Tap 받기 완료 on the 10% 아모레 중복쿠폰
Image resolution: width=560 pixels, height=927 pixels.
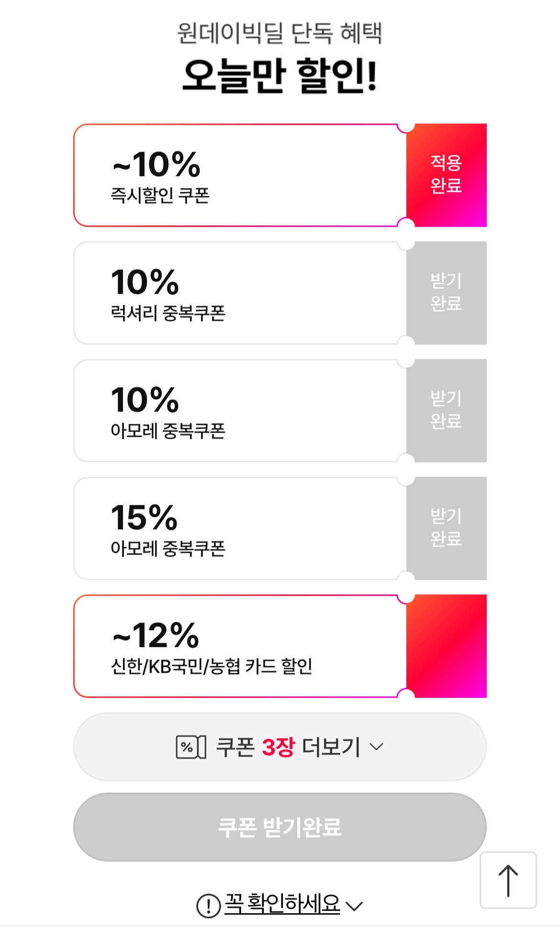446,410
